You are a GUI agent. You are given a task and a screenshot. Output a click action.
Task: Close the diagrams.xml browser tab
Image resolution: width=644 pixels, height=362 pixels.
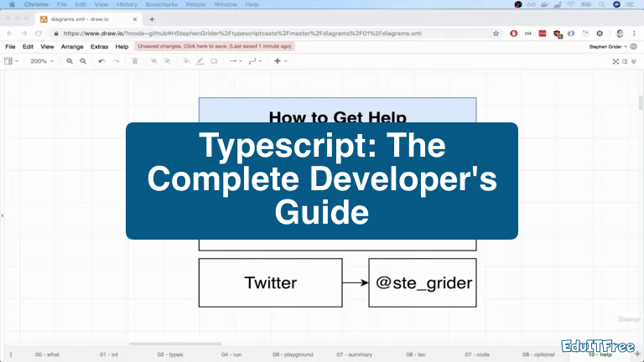pos(135,19)
